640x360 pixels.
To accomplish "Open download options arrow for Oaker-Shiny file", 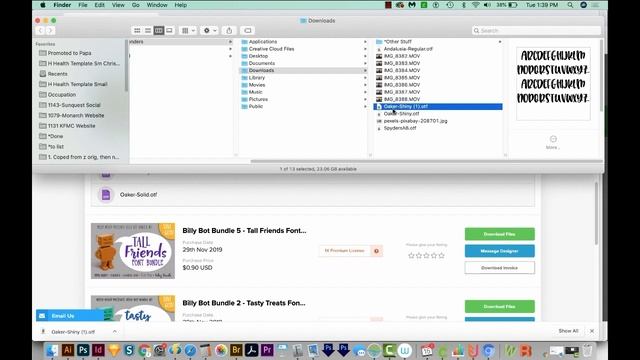I will pyautogui.click(x=115, y=331).
